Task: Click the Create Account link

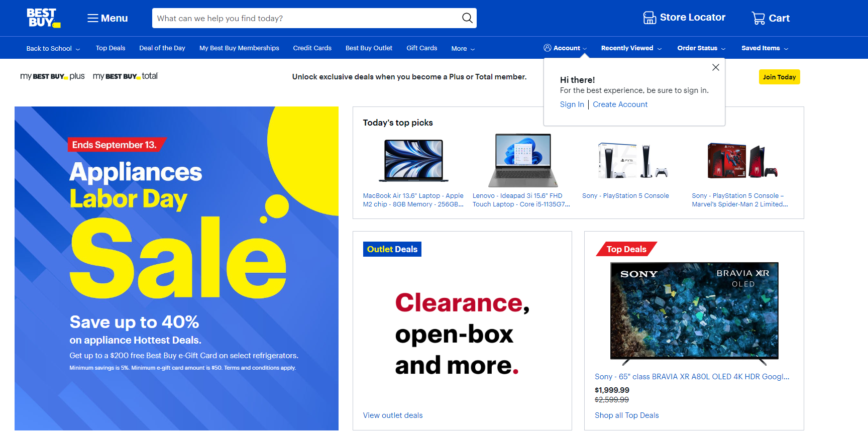Action: (620, 104)
